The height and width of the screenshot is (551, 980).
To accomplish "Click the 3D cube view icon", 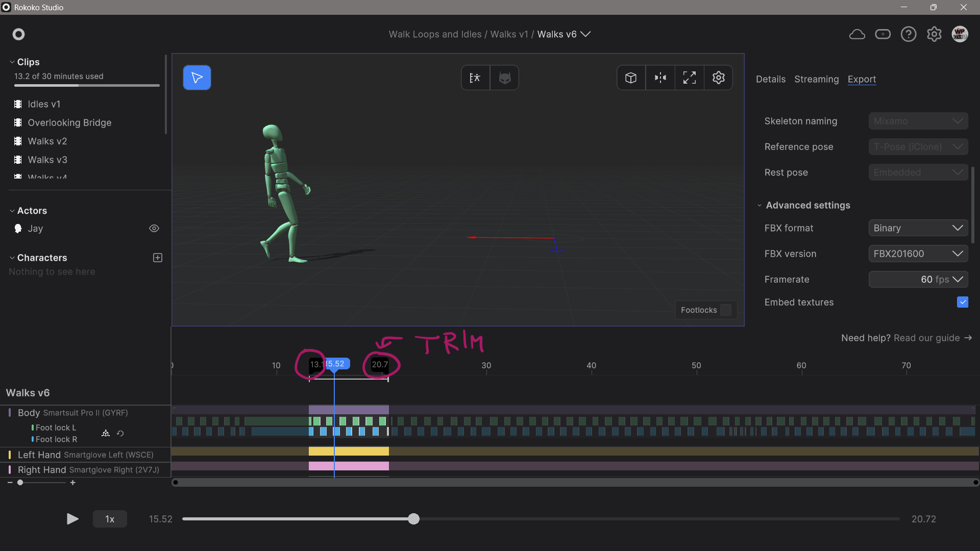I will coord(631,78).
